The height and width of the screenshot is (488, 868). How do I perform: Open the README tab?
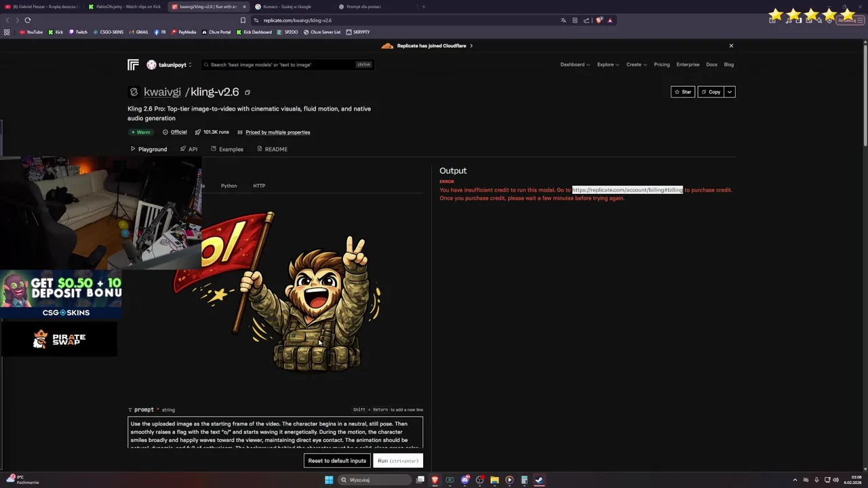(x=272, y=149)
